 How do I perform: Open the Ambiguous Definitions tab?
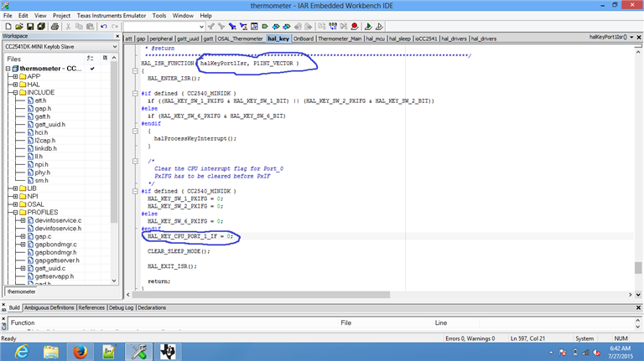[49, 307]
